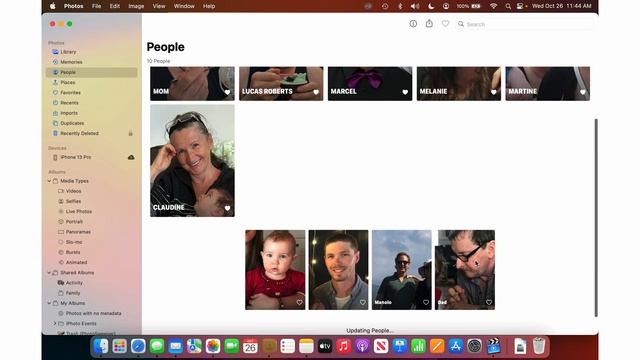
Task: Open Safari from the Dock
Action: [x=138, y=346]
